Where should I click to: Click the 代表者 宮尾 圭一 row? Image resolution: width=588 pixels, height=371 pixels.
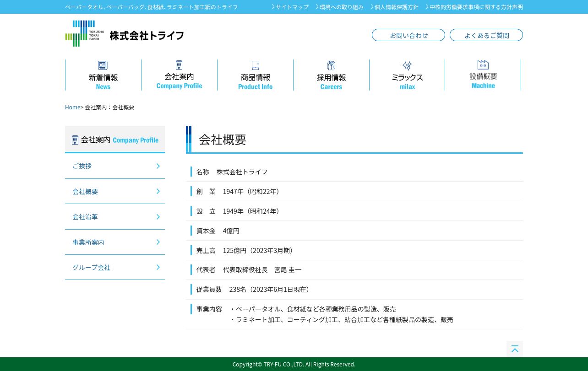[354, 270]
